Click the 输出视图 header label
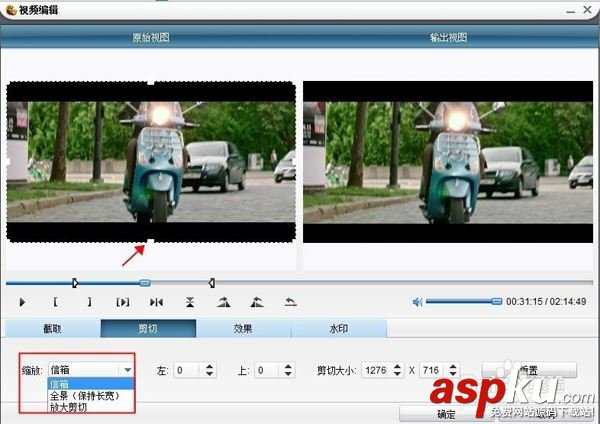Image resolution: width=600 pixels, height=424 pixels. click(x=448, y=38)
